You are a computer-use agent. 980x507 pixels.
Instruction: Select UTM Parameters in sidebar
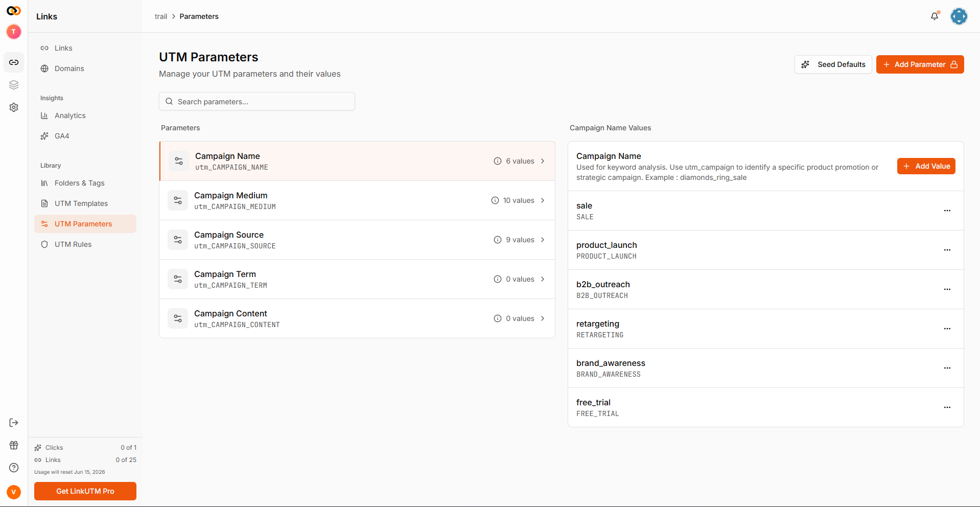click(x=85, y=224)
